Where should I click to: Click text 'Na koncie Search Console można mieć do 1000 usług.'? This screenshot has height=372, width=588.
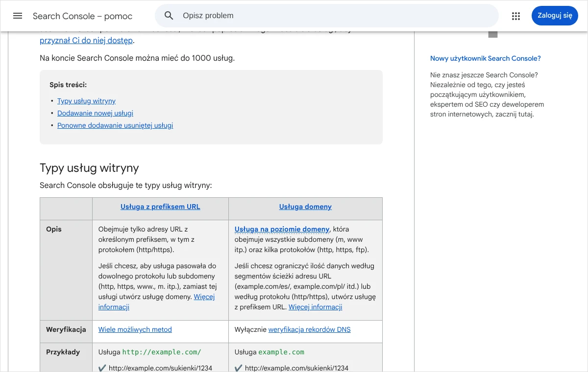point(137,58)
